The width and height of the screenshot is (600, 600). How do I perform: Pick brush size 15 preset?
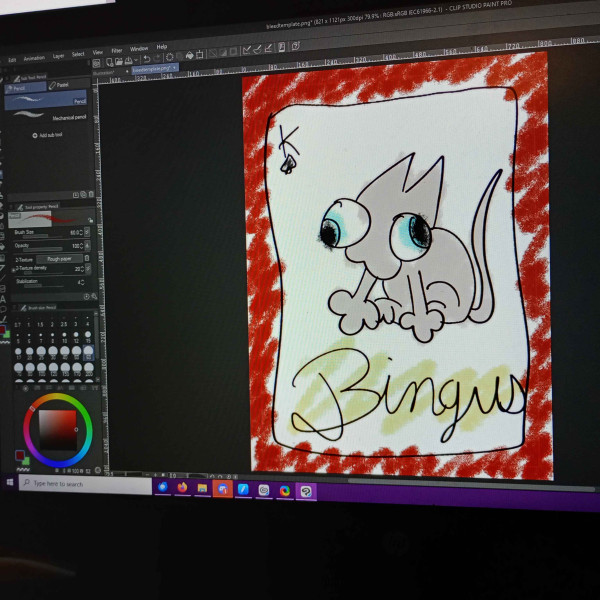[x=89, y=338]
